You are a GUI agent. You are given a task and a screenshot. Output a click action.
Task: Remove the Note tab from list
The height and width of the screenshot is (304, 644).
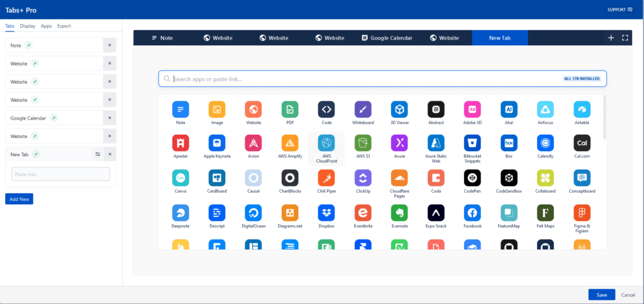pos(109,45)
